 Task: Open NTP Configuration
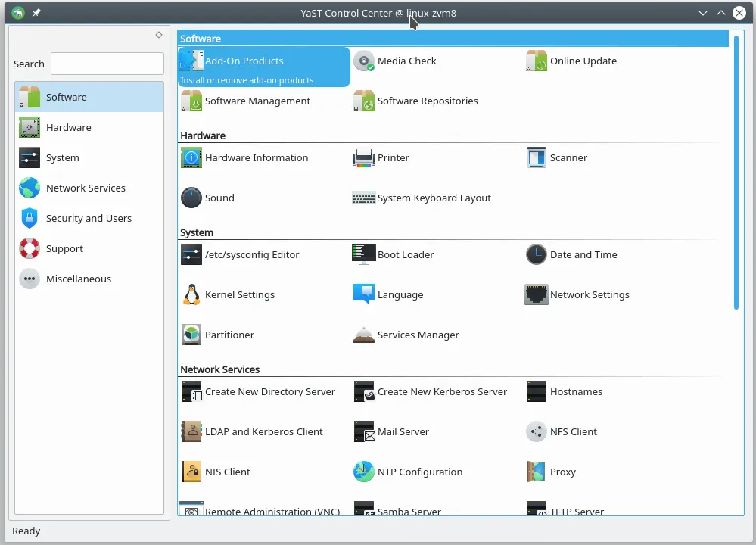(419, 472)
